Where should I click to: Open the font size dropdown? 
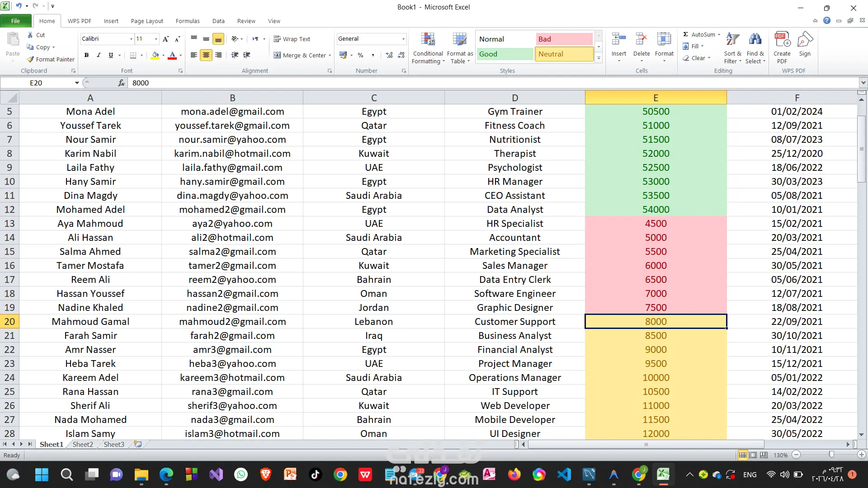pyautogui.click(x=156, y=39)
